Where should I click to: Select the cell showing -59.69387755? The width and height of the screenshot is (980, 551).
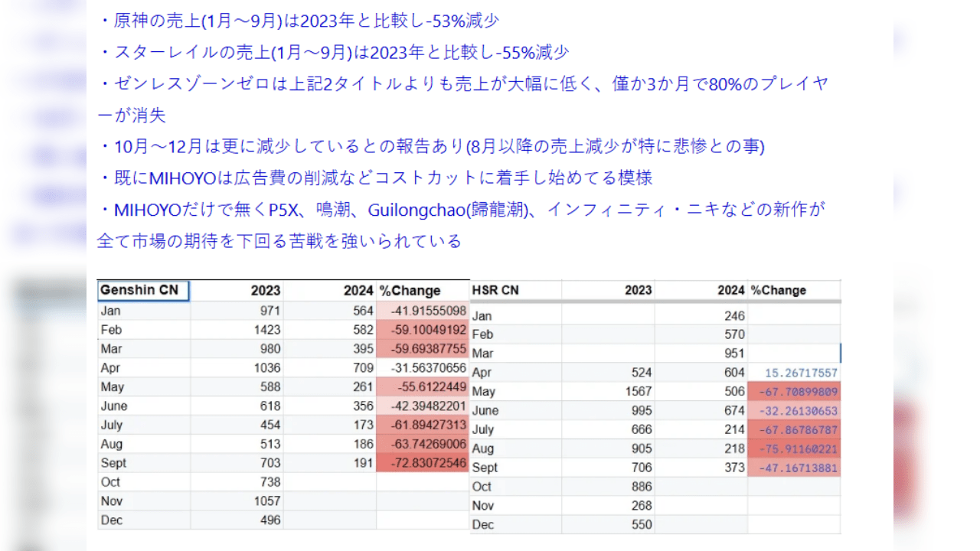[x=423, y=349]
